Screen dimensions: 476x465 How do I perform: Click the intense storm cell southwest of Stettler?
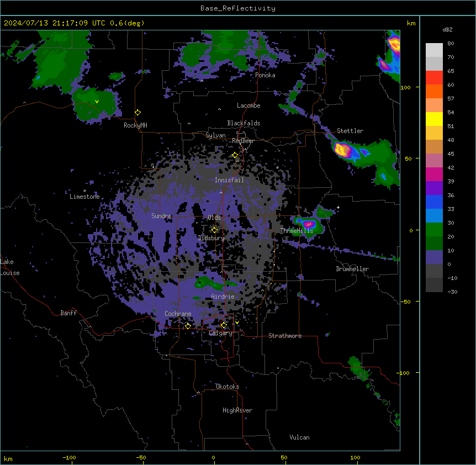pos(342,150)
